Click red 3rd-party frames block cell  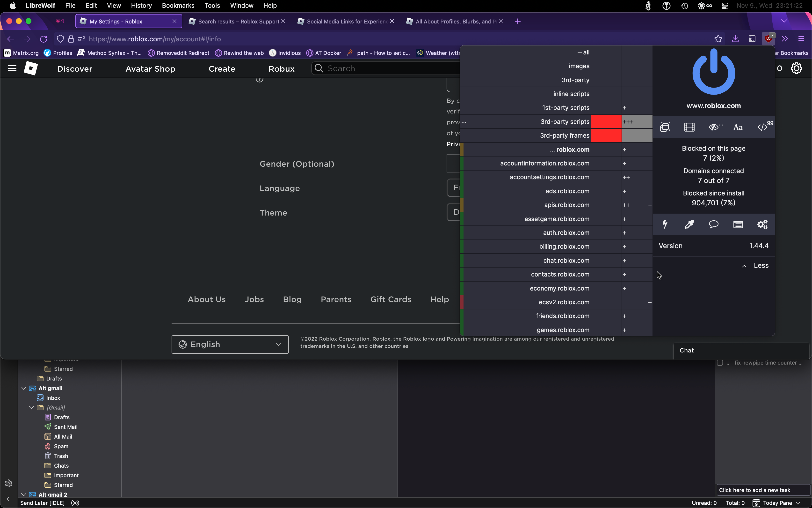click(x=606, y=135)
